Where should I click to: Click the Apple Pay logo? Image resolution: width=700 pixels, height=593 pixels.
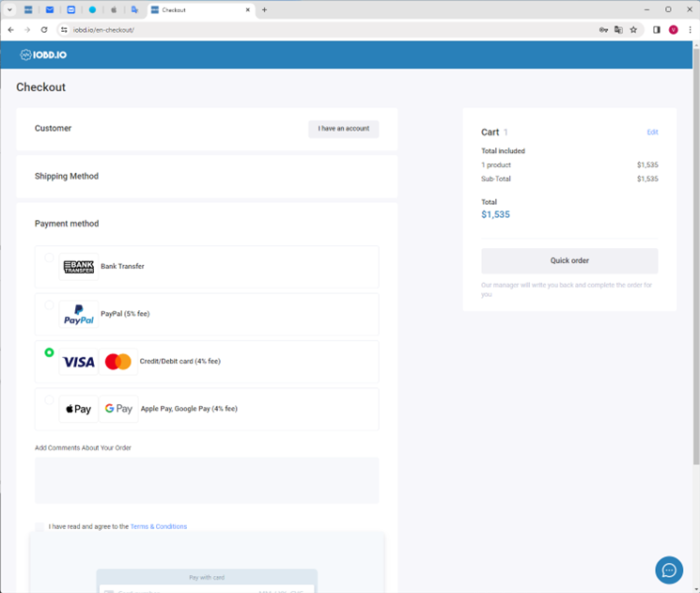click(x=79, y=409)
